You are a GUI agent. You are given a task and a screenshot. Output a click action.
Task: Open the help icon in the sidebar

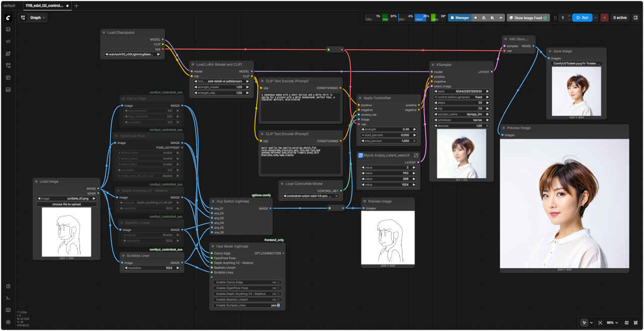click(8, 286)
